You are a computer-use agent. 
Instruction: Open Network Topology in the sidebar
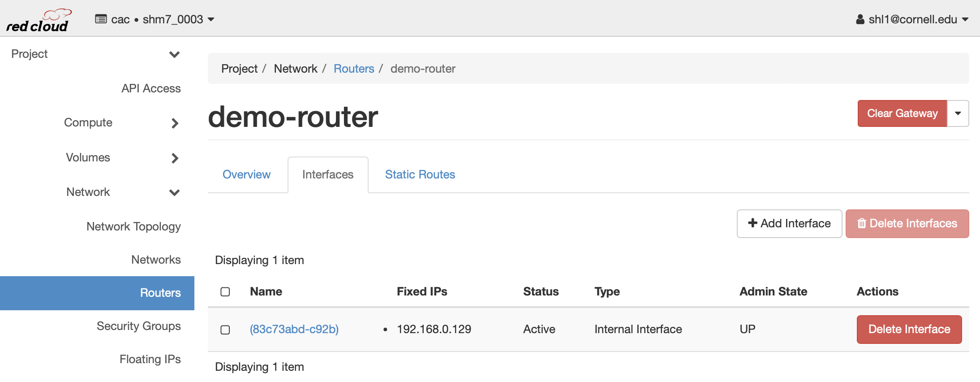tap(133, 226)
